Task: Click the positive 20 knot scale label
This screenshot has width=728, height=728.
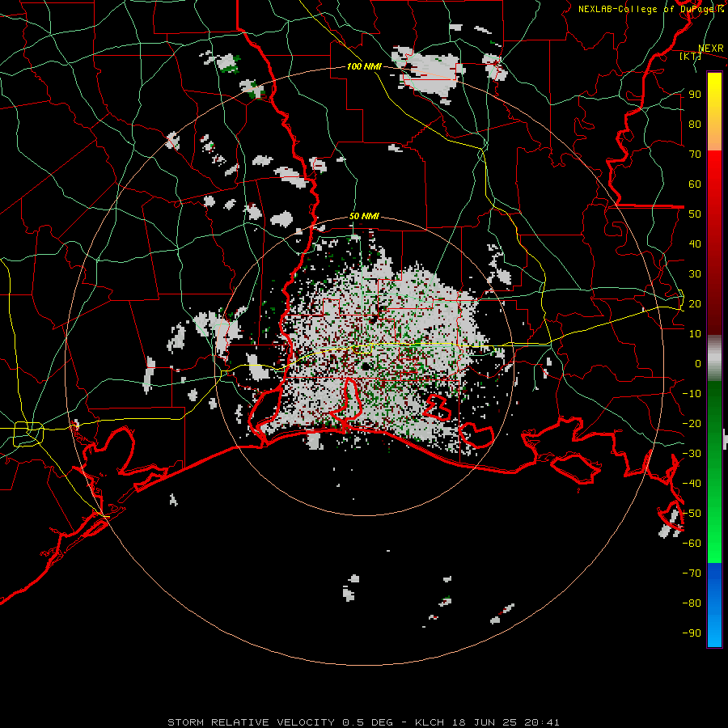Action: pos(695,303)
